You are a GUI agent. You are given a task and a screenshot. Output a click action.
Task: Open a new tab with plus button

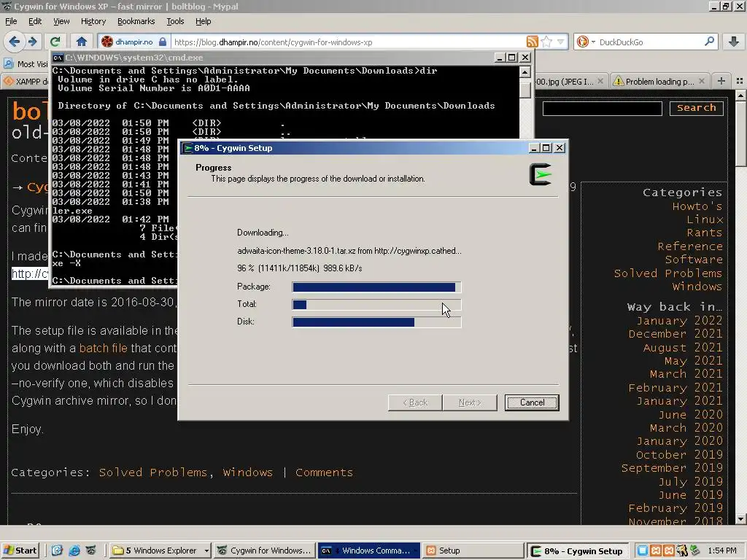click(x=721, y=81)
